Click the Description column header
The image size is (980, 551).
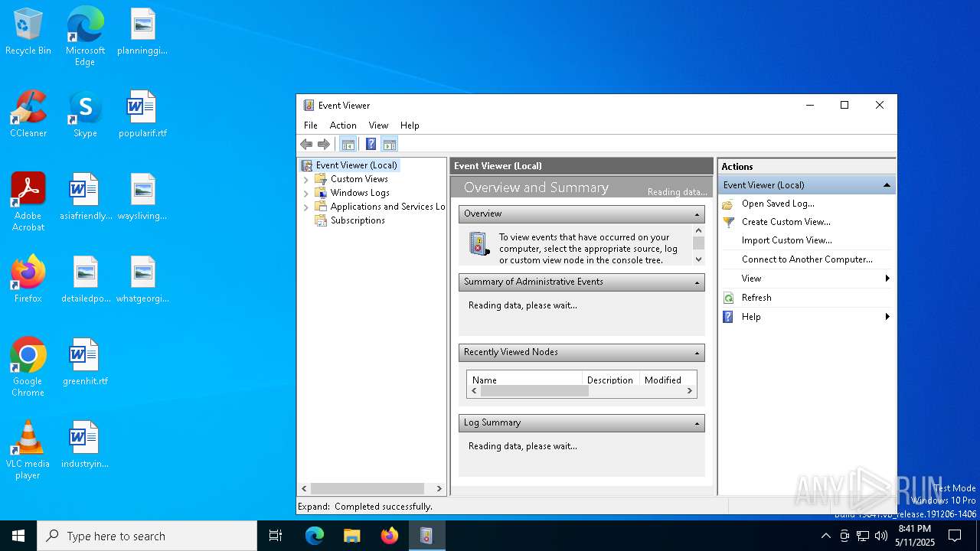pos(611,380)
